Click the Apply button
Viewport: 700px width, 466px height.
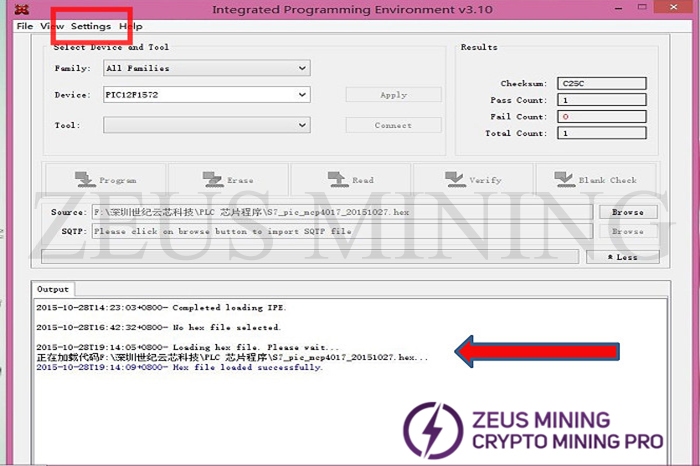(x=393, y=95)
